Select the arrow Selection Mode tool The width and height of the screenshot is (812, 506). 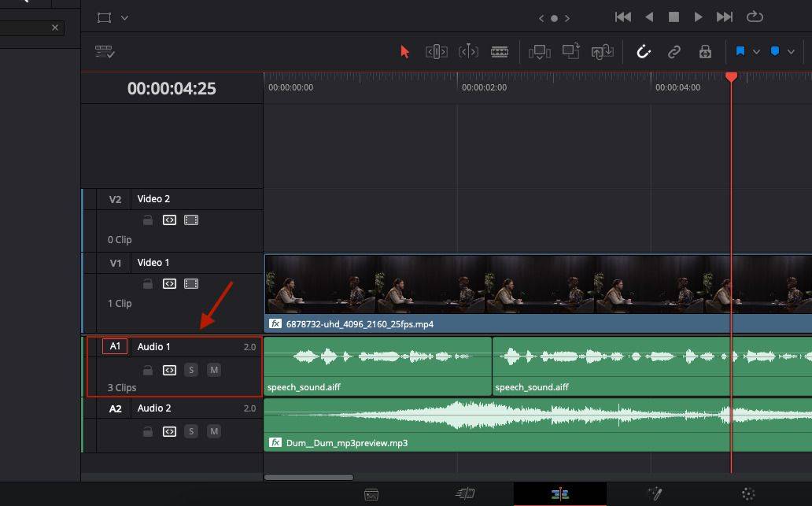(x=404, y=51)
